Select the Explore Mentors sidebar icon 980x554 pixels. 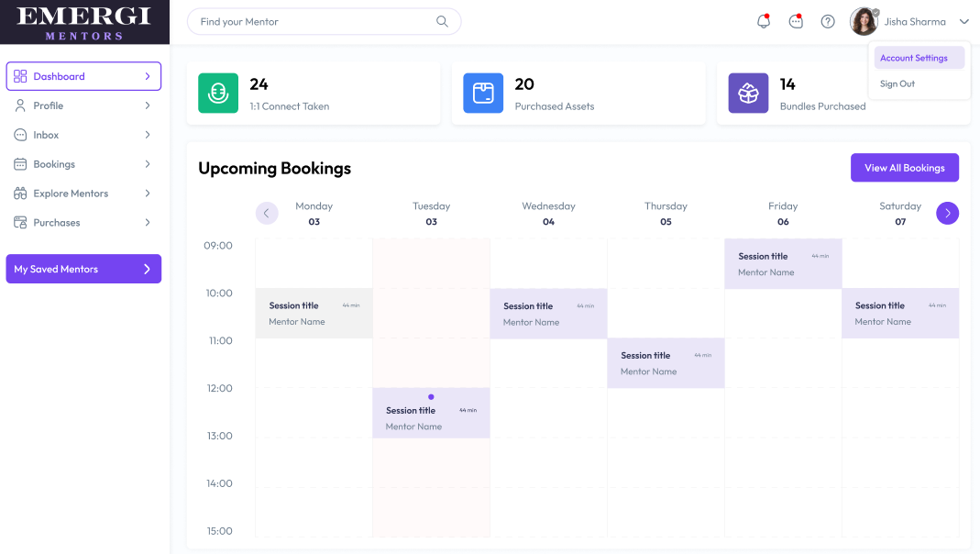[19, 194]
